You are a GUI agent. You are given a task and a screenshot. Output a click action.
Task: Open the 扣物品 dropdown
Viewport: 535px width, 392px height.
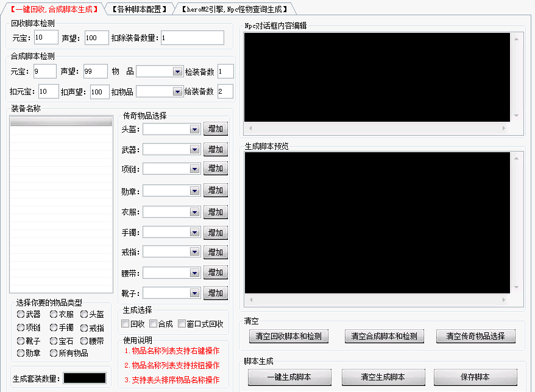[177, 91]
